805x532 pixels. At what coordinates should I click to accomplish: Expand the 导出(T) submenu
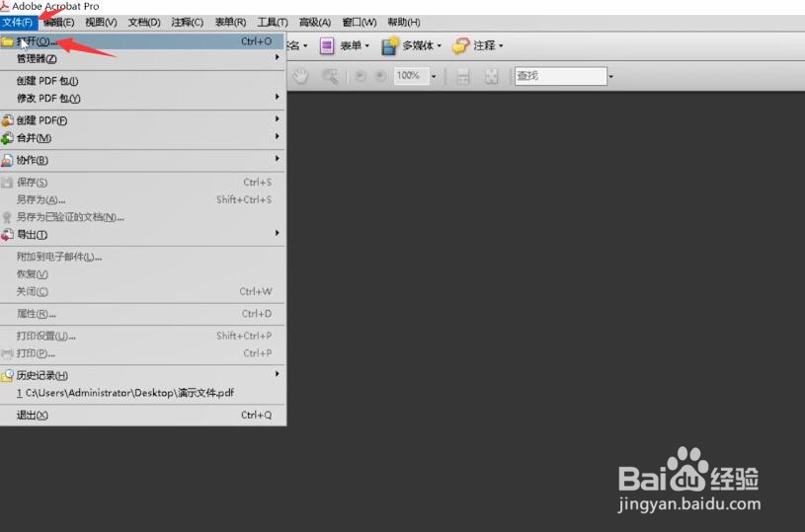coord(142,235)
